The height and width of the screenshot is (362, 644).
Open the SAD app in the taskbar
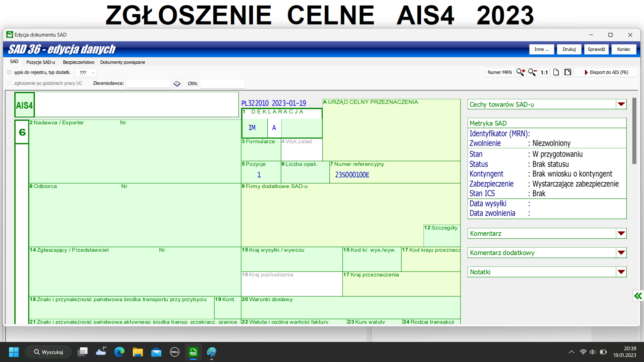pyautogui.click(x=193, y=352)
